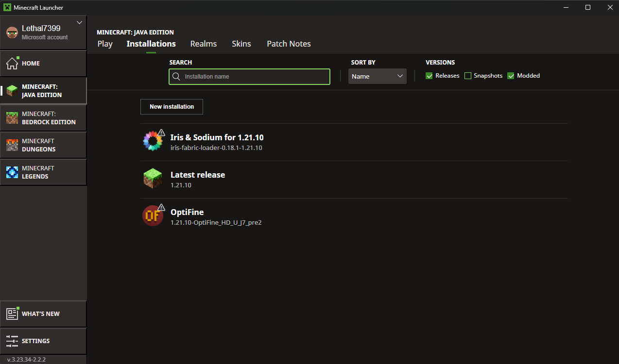The width and height of the screenshot is (619, 364).
Task: Maximize the Minecraft Launcher window
Action: point(588,7)
